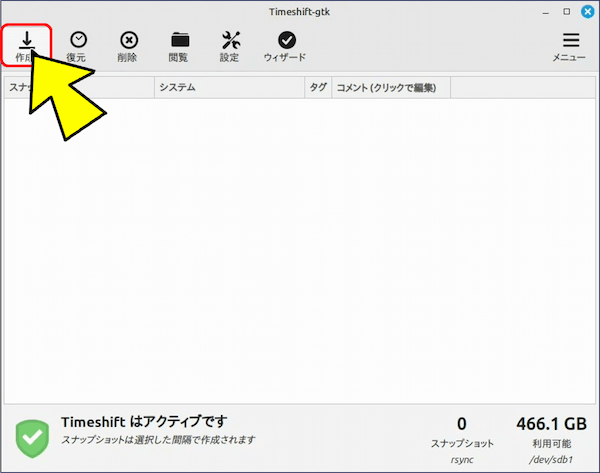Click the 作成 (Create) snapshot icon

pyautogui.click(x=26, y=45)
